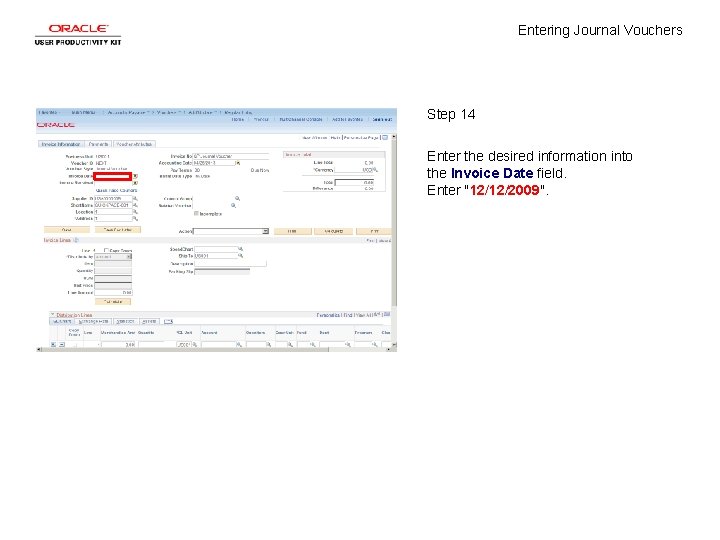Click the Personalize Page link

pyautogui.click(x=361, y=137)
